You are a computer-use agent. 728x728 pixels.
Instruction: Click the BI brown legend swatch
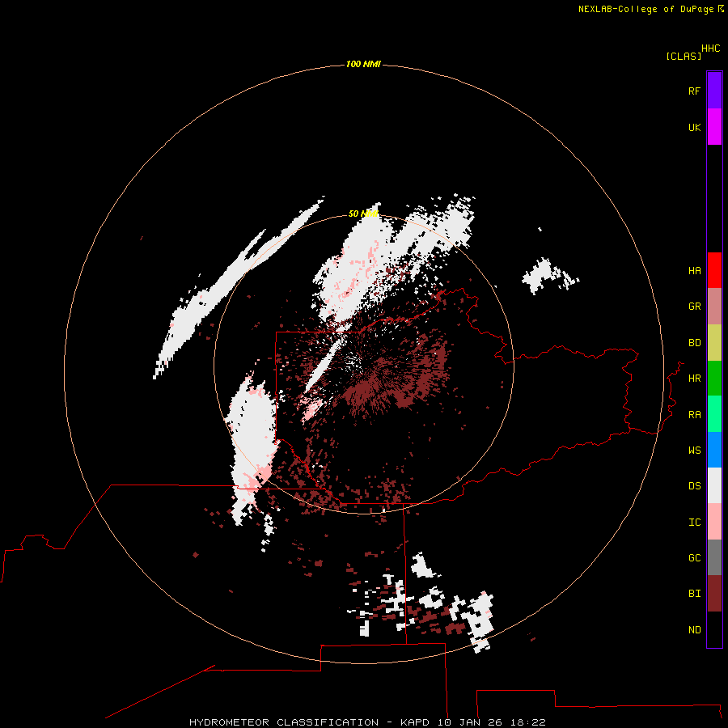(x=714, y=594)
